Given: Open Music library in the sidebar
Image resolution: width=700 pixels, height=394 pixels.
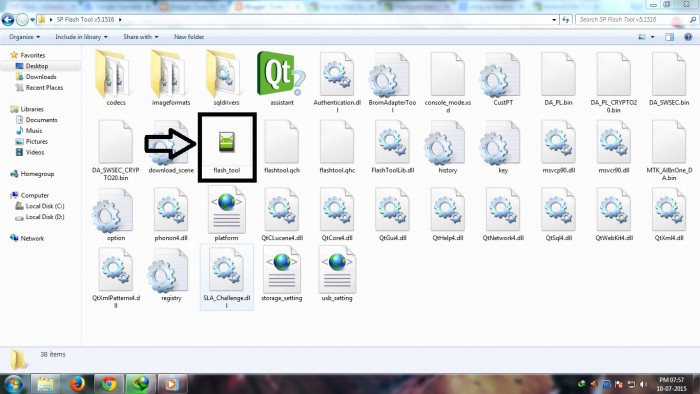Looking at the screenshot, I should 34,130.
